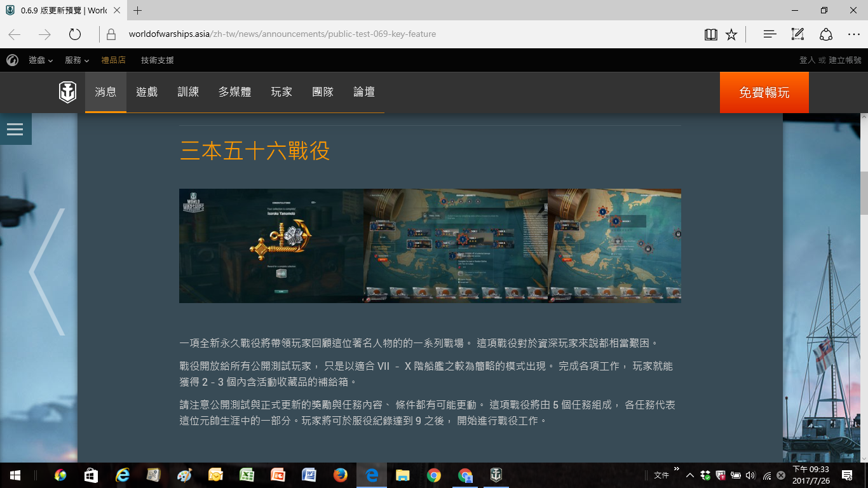Show hidden system tray icons chevron
Image resolution: width=868 pixels, height=488 pixels.
689,475
